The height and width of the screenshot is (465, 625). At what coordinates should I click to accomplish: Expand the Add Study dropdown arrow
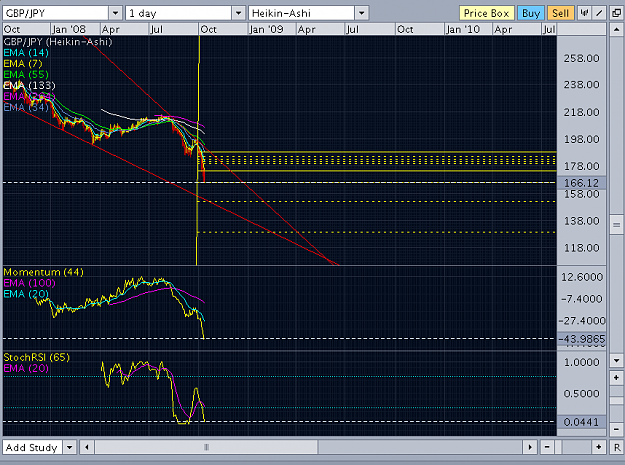(x=69, y=447)
